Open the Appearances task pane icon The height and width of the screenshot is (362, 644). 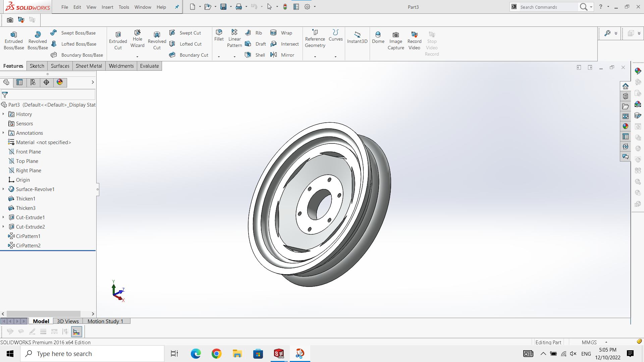626,126
